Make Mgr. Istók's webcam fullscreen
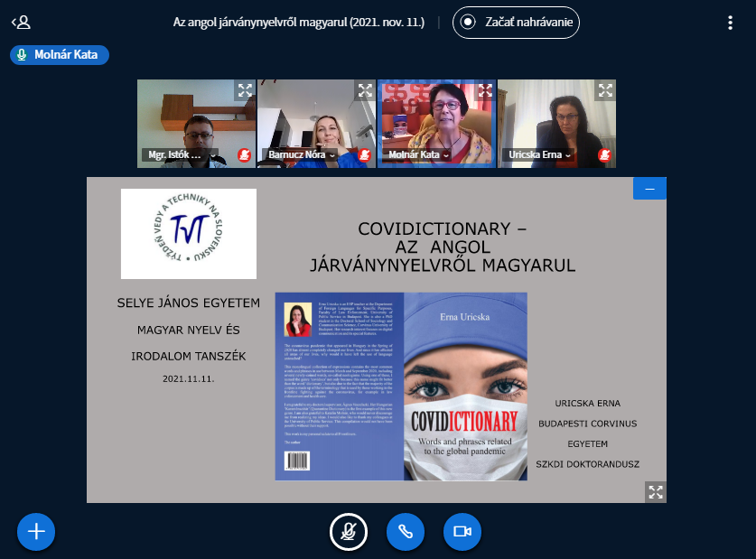Image resolution: width=756 pixels, height=559 pixels. click(245, 90)
